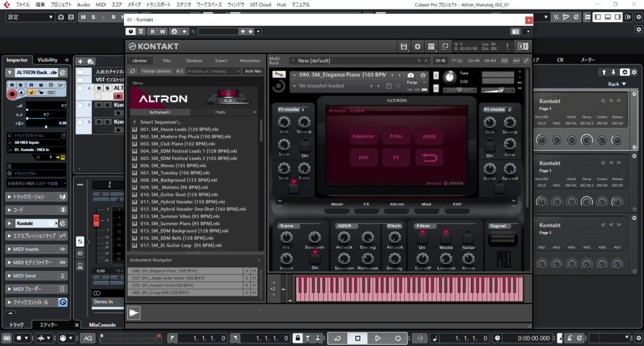Adjust the red channel fader in mixer
The image size is (644, 346).
click(97, 220)
